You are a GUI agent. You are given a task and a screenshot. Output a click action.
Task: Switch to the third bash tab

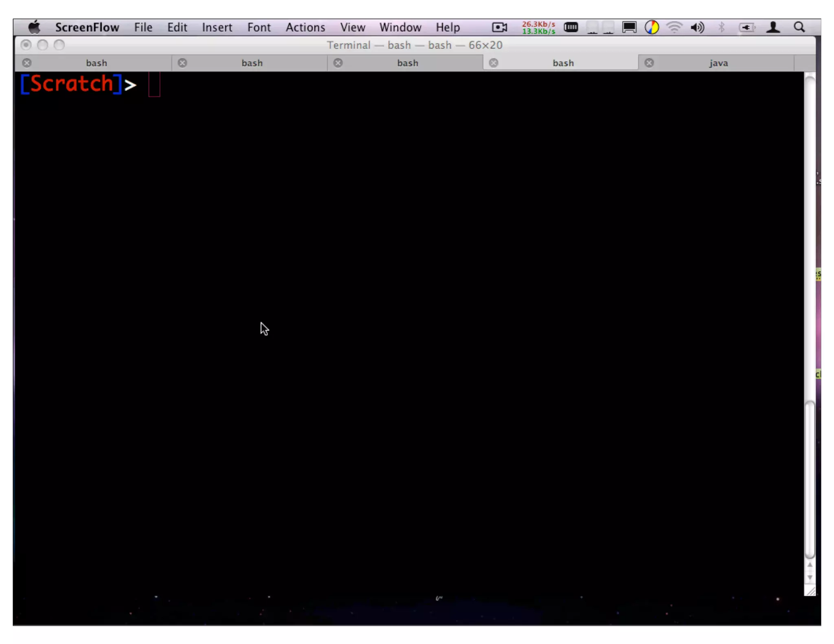tap(408, 63)
